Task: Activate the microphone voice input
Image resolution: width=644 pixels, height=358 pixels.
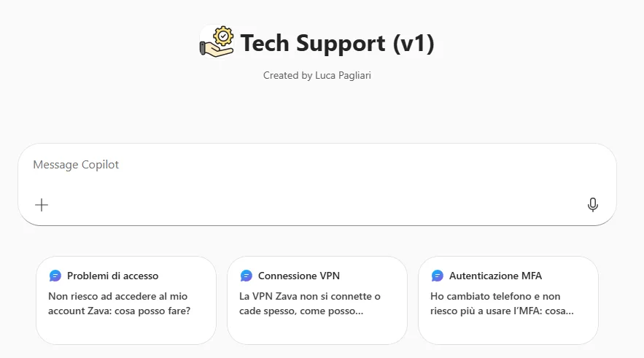Action: tap(592, 205)
